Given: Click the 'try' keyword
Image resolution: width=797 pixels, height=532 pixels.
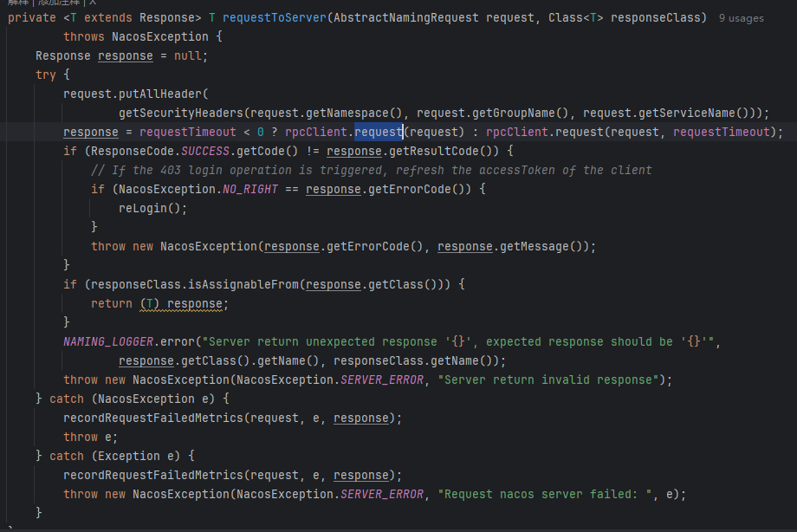Looking at the screenshot, I should click(46, 75).
